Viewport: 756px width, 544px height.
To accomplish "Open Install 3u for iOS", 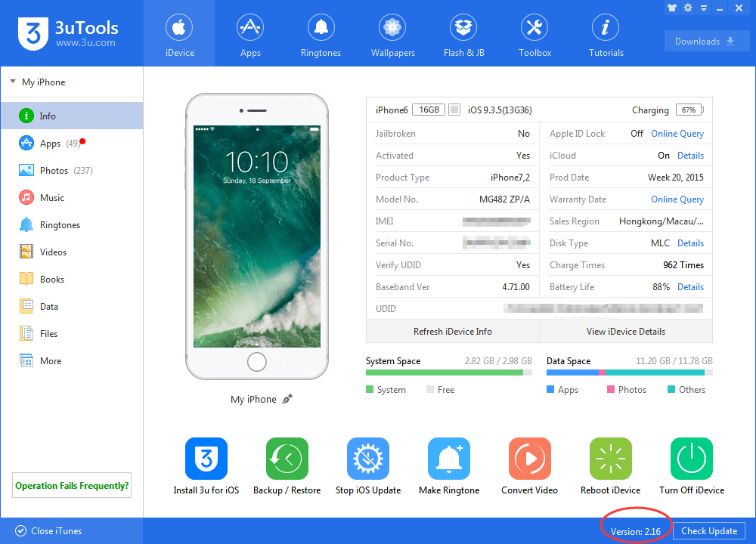I will [x=206, y=459].
